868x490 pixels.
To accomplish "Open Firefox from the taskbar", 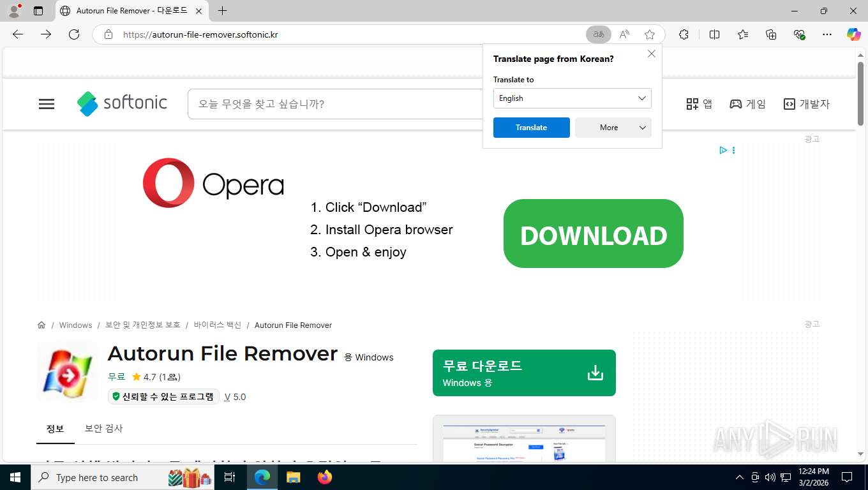I will pos(325,477).
